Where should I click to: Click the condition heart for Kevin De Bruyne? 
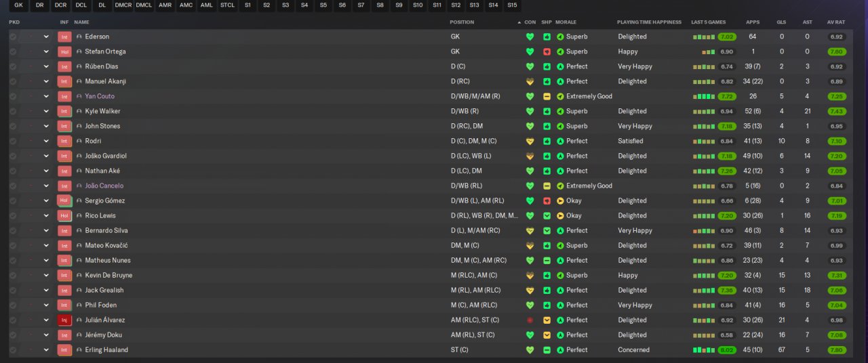(x=530, y=275)
